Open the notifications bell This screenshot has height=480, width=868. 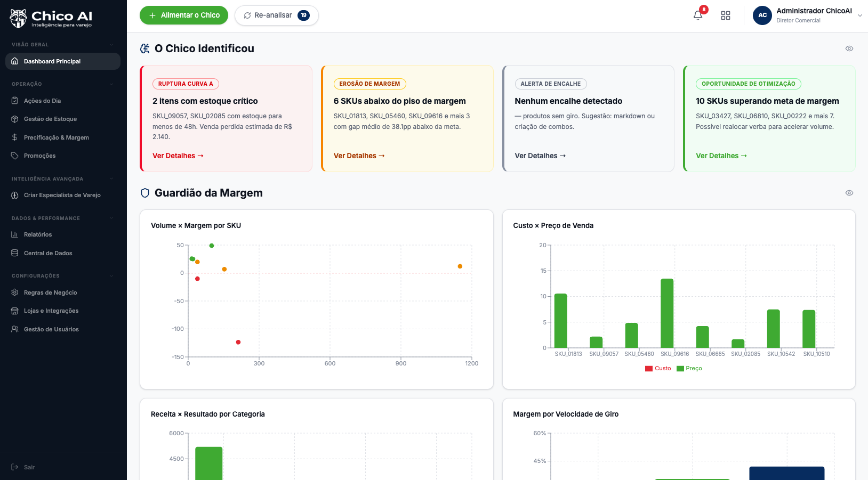pos(698,15)
